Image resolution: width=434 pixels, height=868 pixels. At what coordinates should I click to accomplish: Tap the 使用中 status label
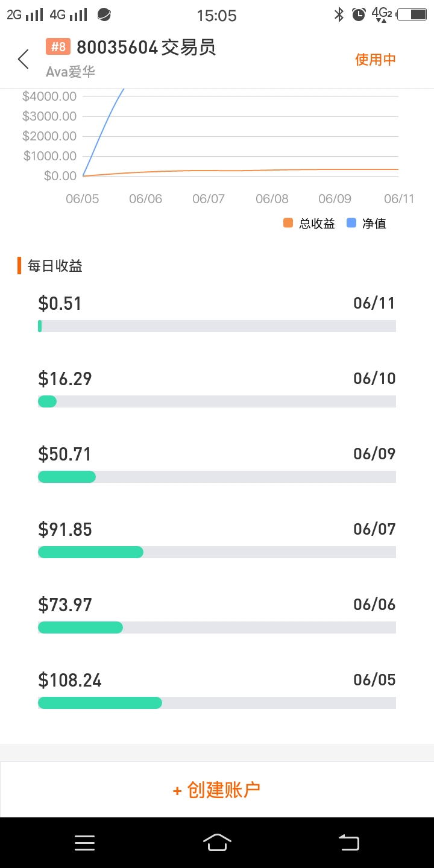point(375,59)
